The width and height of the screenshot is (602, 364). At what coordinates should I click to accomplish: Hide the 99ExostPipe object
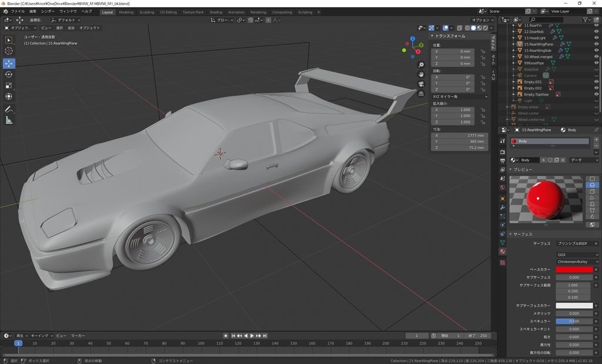point(597,63)
